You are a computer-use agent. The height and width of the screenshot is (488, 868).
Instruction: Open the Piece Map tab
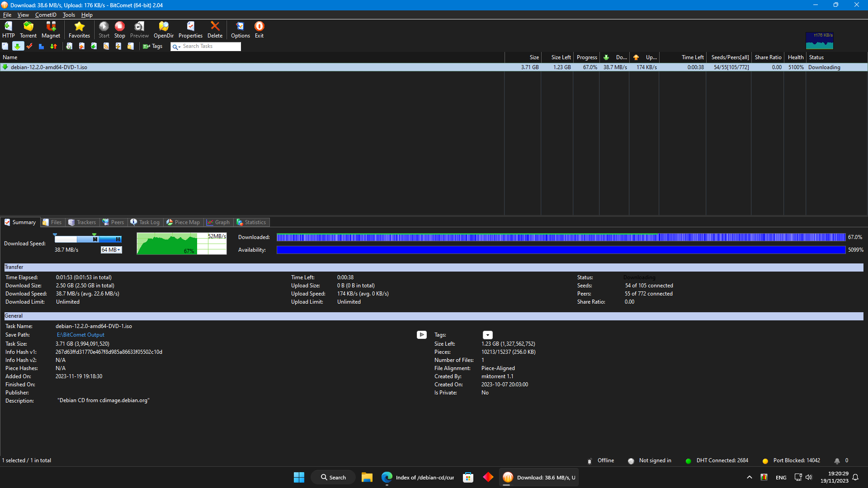pos(183,222)
